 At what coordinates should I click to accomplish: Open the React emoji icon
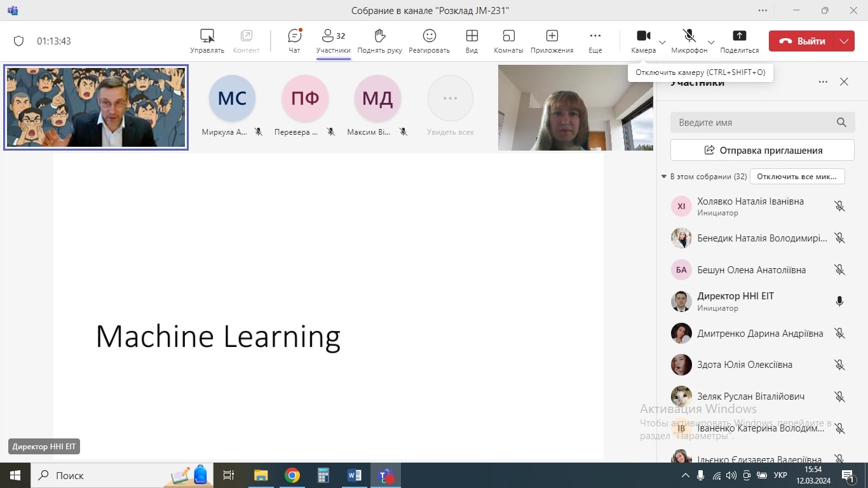pyautogui.click(x=429, y=36)
